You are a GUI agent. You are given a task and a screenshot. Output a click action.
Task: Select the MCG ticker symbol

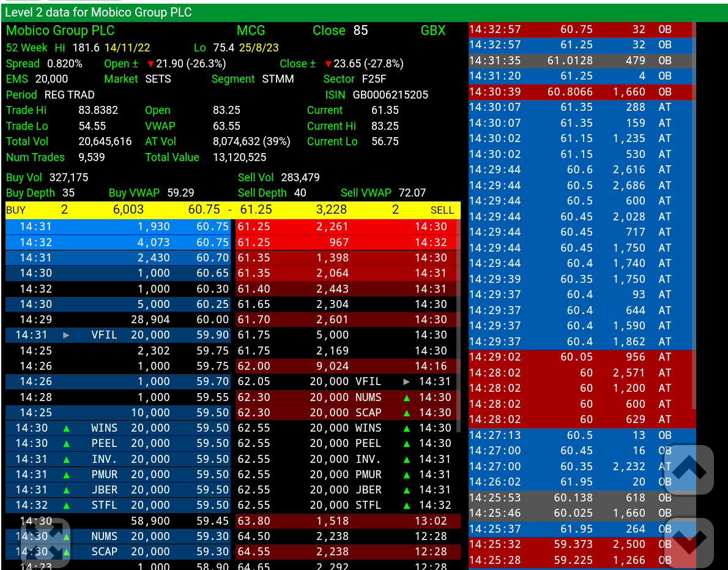click(x=251, y=31)
